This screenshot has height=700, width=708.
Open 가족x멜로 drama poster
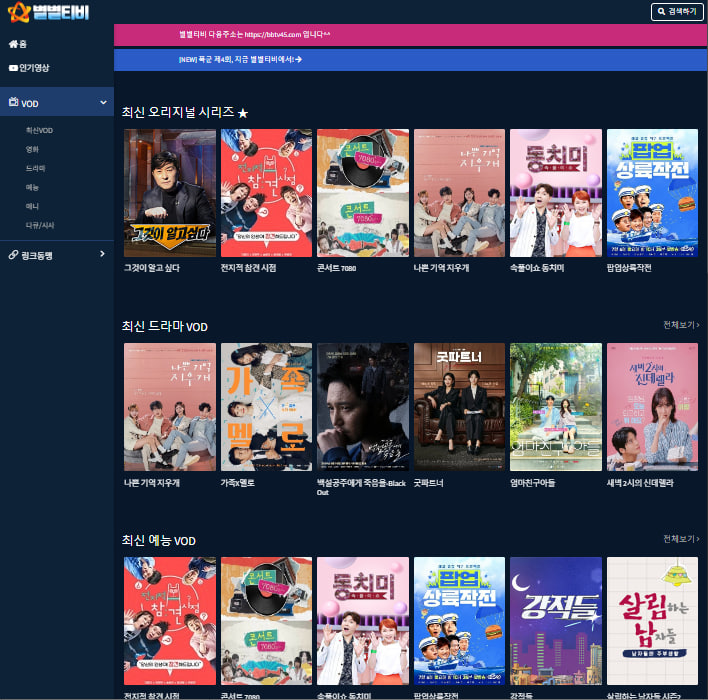point(266,407)
